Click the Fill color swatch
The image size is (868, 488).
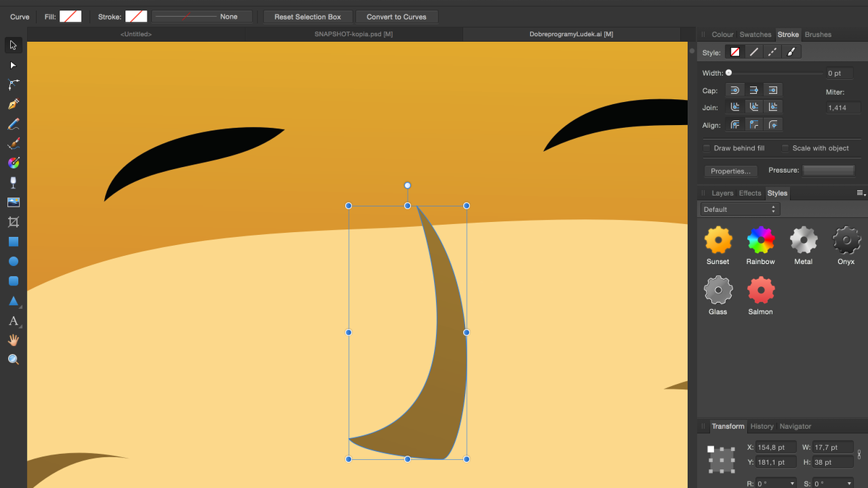pos(70,16)
